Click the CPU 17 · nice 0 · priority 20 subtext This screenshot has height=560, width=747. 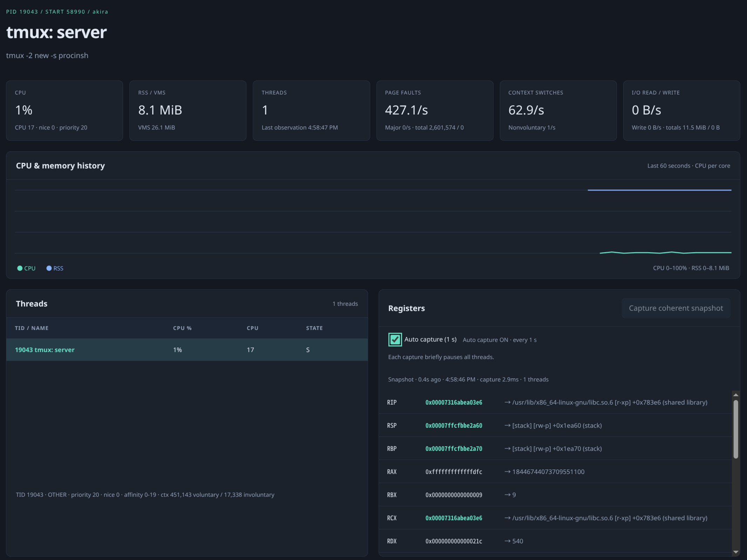(x=51, y=128)
